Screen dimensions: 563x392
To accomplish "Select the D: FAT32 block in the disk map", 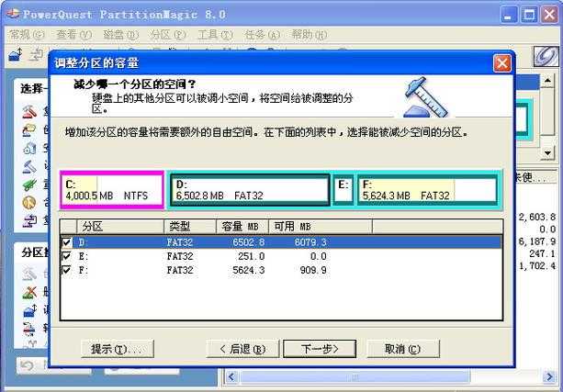I will pos(250,190).
